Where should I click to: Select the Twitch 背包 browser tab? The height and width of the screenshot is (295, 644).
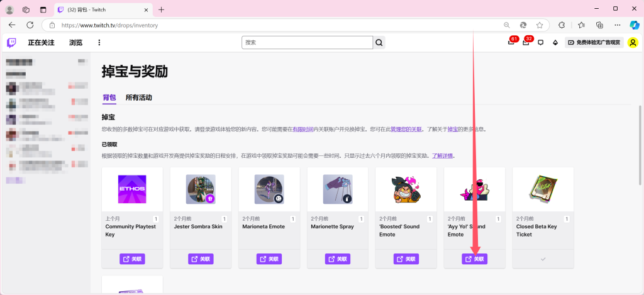[104, 9]
